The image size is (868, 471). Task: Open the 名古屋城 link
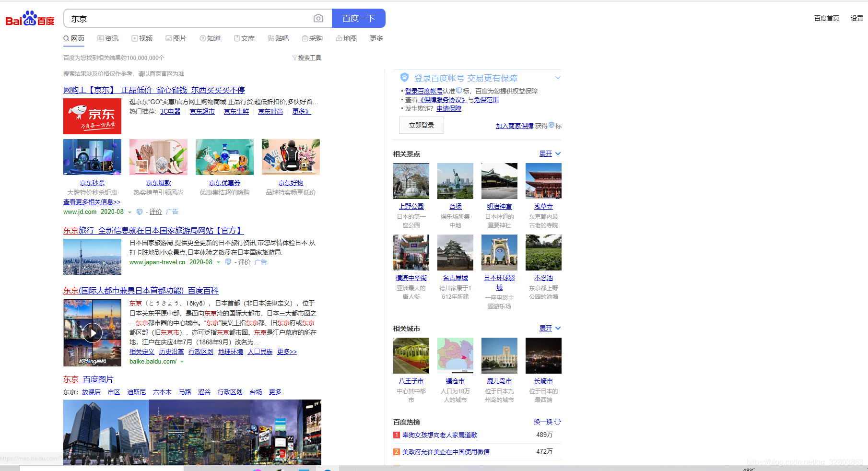[x=455, y=278]
